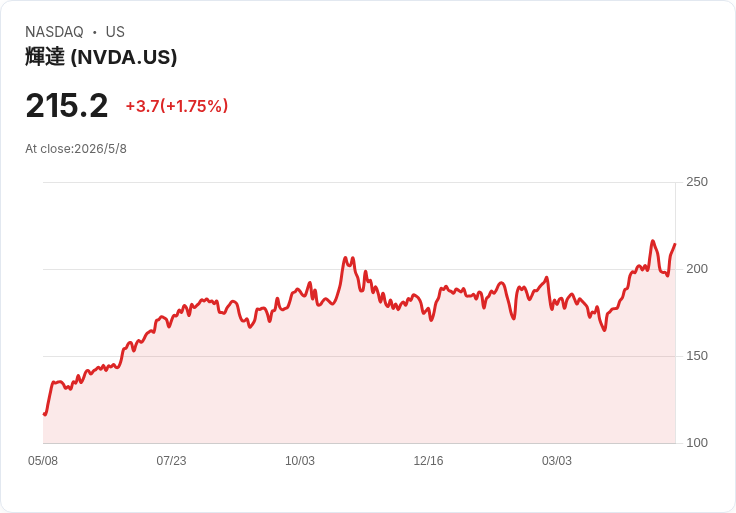Image resolution: width=736 pixels, height=513 pixels.
Task: Click the 07/23 x-axis date label
Action: click(x=171, y=460)
